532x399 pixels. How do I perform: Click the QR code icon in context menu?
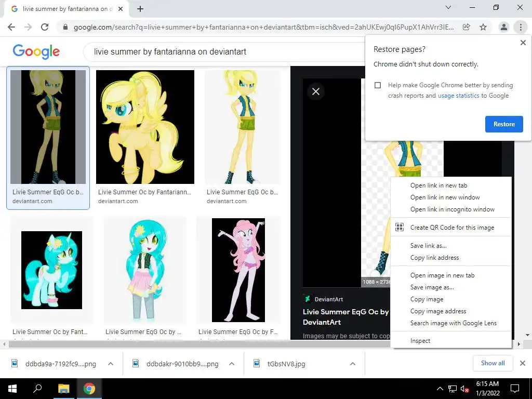pyautogui.click(x=400, y=228)
